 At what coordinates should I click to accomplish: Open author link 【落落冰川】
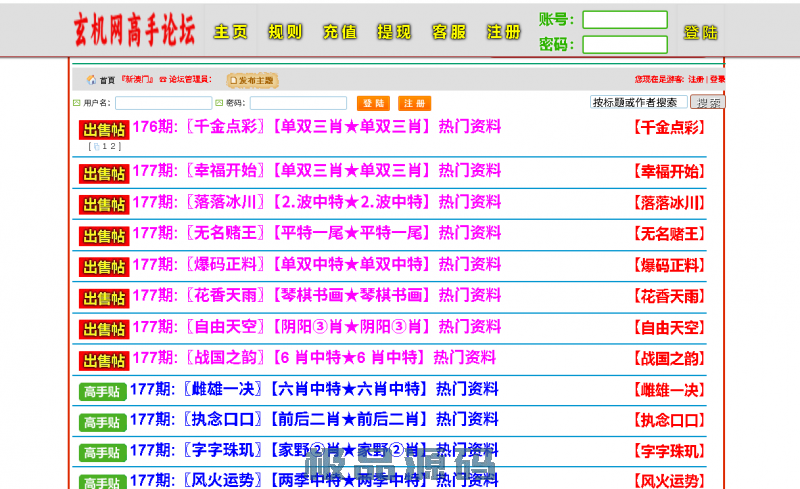coord(669,203)
